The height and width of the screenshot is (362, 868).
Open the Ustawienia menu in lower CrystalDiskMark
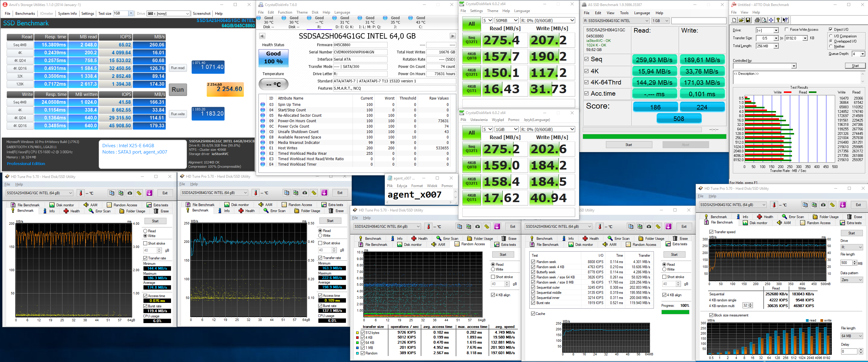[x=479, y=120]
